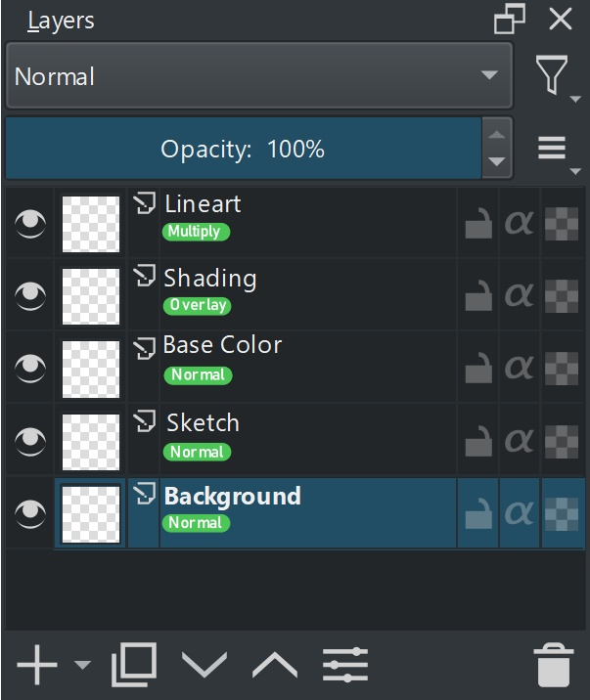
Task: Float the Layers docker panel
Action: click(510, 19)
